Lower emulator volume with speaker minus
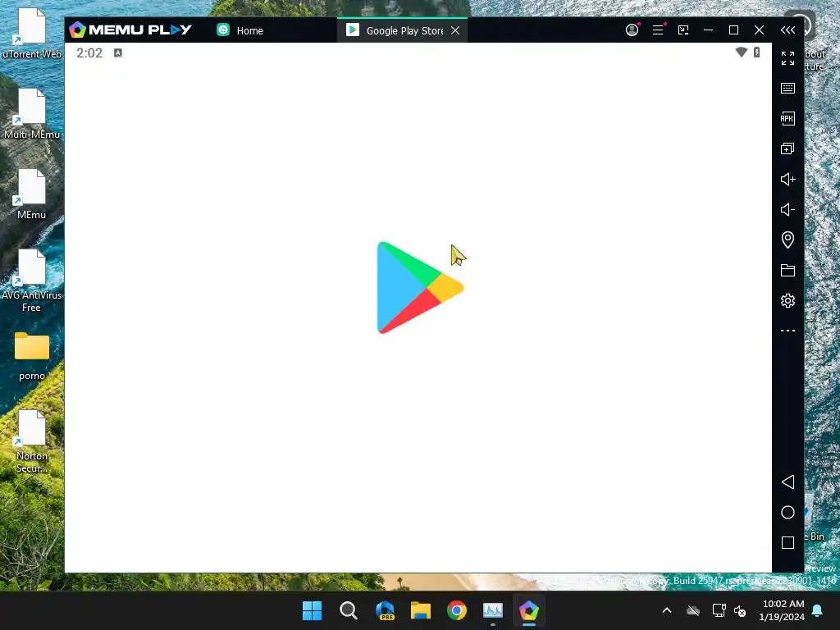The height and width of the screenshot is (630, 840). 787,209
